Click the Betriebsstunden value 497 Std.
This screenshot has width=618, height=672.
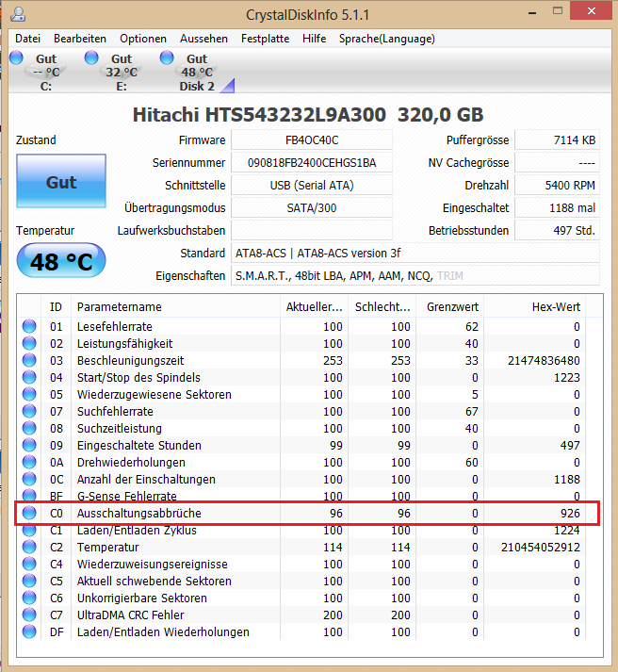pyautogui.click(x=557, y=231)
